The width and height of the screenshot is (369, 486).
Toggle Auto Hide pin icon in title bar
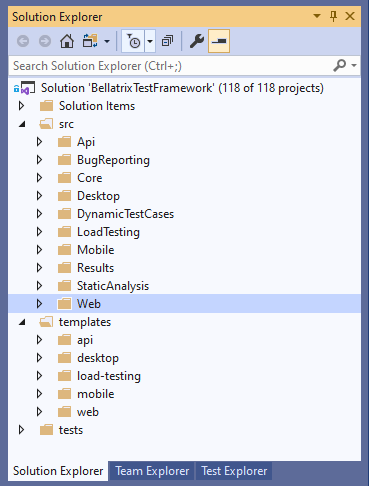click(333, 16)
